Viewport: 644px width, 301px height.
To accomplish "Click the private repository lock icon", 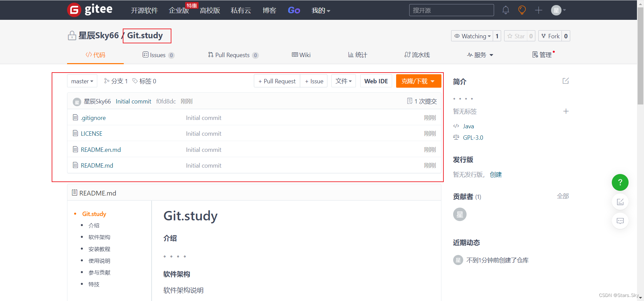I will click(x=72, y=36).
